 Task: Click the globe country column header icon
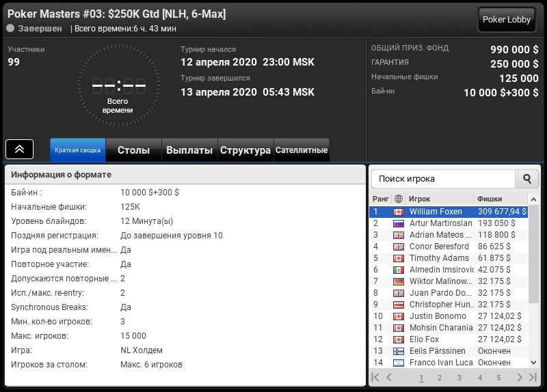coord(399,199)
